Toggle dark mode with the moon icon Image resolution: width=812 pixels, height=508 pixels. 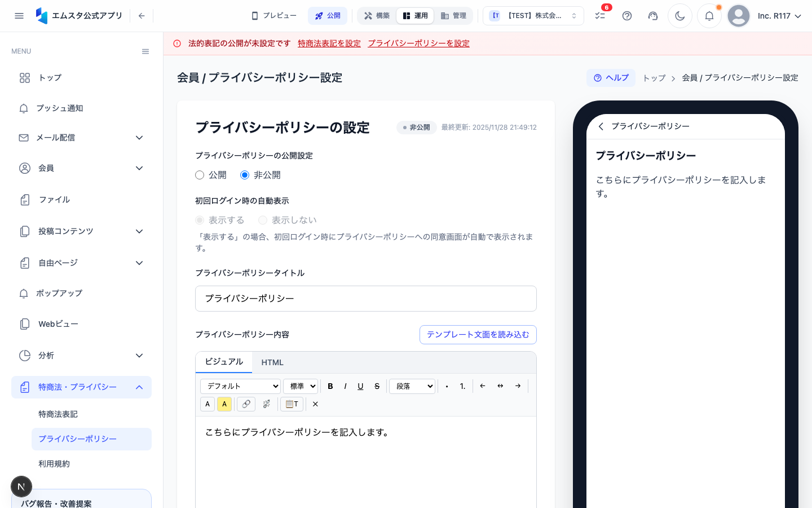coord(680,16)
